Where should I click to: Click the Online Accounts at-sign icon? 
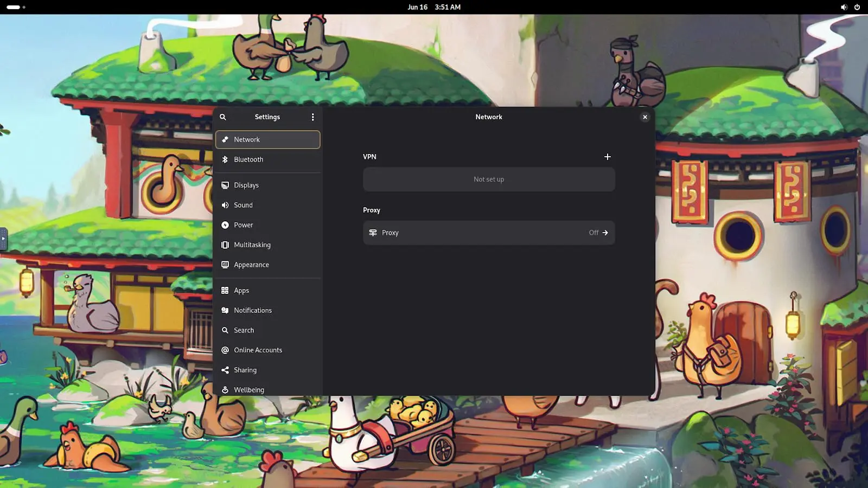[225, 350]
